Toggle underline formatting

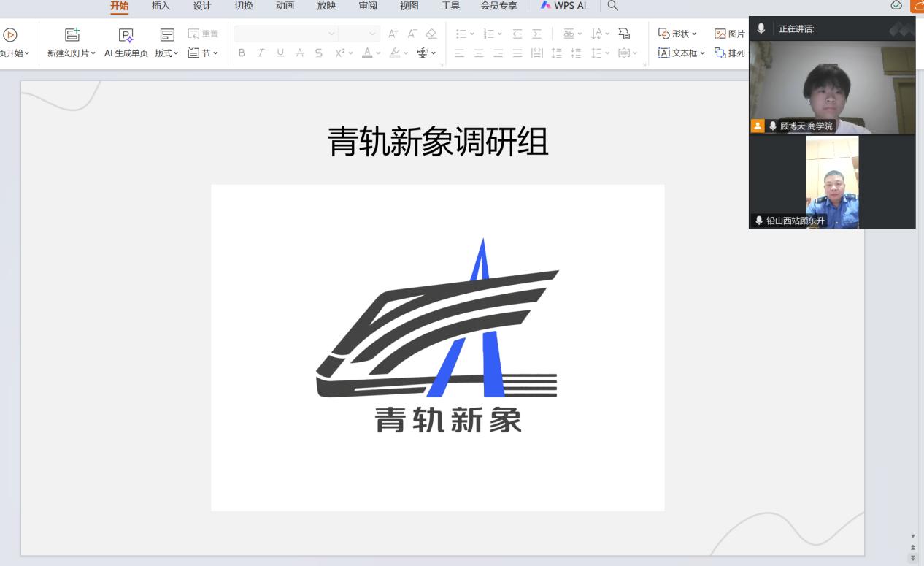coord(280,53)
